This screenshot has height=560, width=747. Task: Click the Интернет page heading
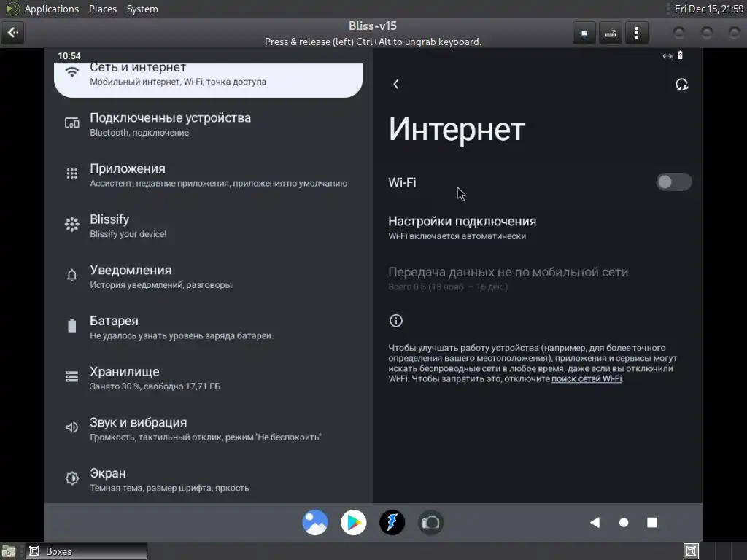[x=457, y=129]
